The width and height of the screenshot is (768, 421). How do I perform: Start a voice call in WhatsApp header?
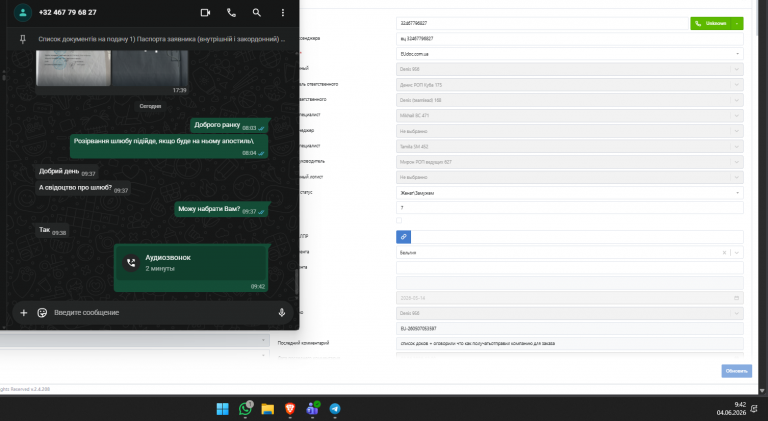pos(231,13)
